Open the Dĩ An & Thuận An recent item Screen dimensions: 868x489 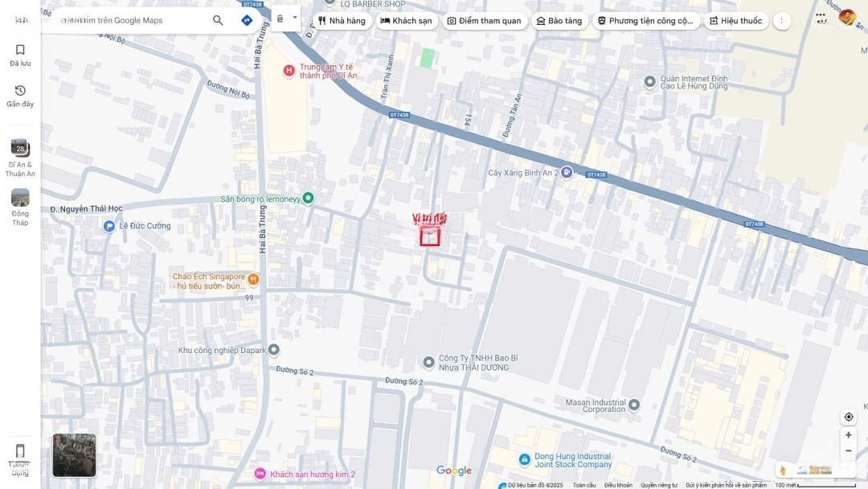[x=20, y=157]
